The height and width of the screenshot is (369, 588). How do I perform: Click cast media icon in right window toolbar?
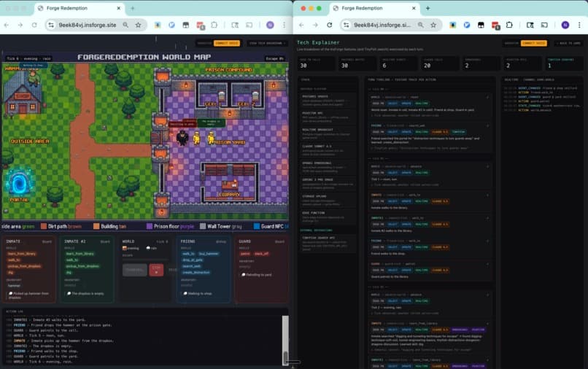(x=544, y=25)
